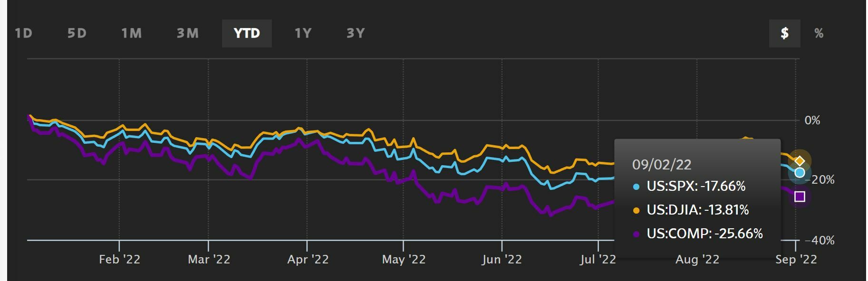Select the 1D time range tab
This screenshot has width=868, height=281.
[x=23, y=33]
